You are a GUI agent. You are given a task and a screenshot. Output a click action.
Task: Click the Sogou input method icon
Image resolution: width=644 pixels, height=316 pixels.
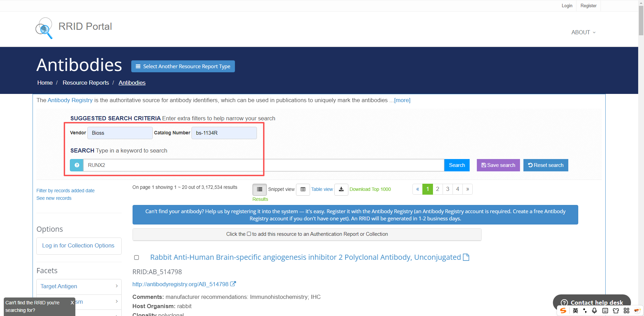point(563,311)
